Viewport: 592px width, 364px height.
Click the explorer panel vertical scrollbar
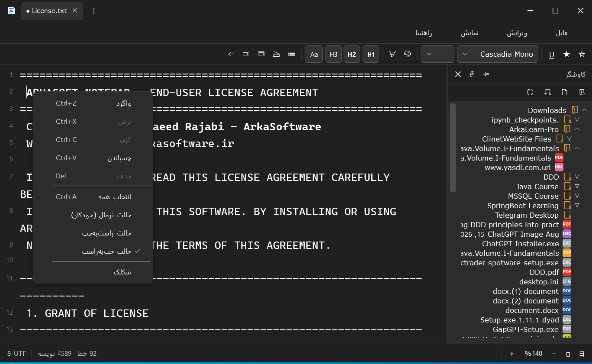[453, 147]
